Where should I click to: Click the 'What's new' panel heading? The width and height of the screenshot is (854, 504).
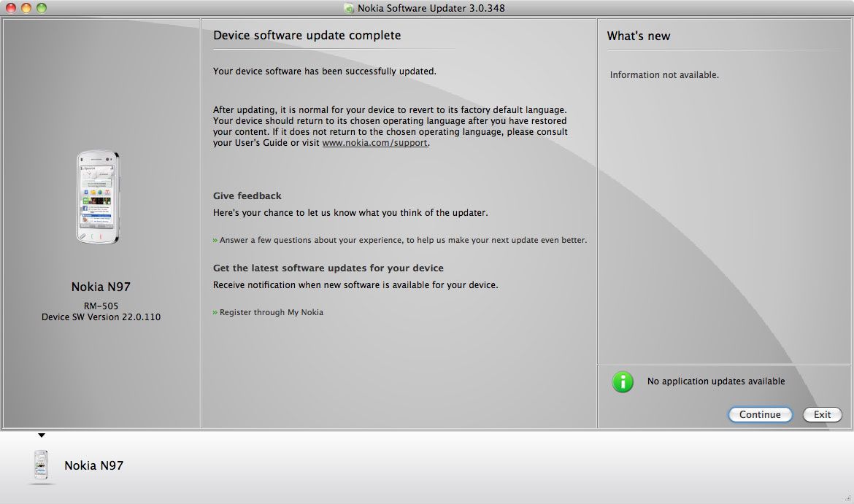pyautogui.click(x=638, y=36)
